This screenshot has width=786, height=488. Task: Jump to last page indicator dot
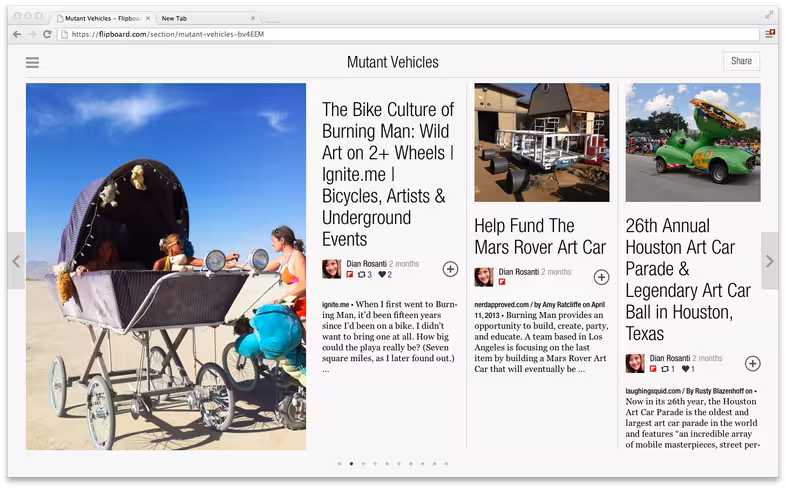coord(446,463)
